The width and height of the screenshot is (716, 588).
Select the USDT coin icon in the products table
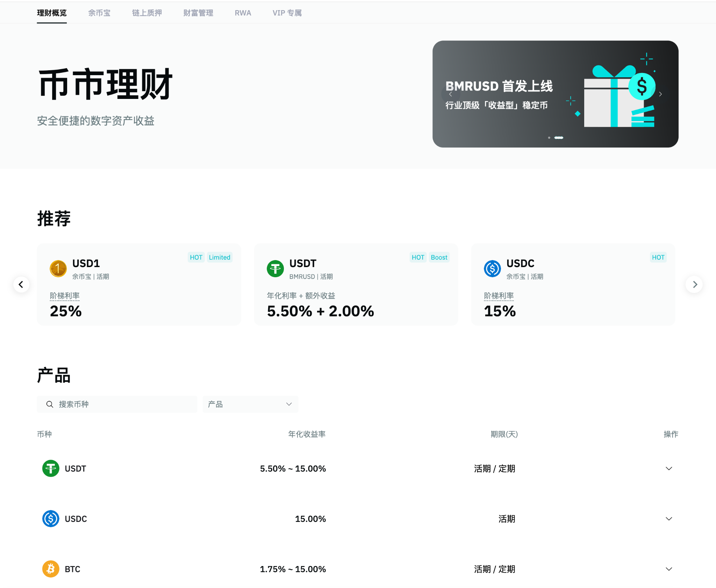[x=51, y=468]
